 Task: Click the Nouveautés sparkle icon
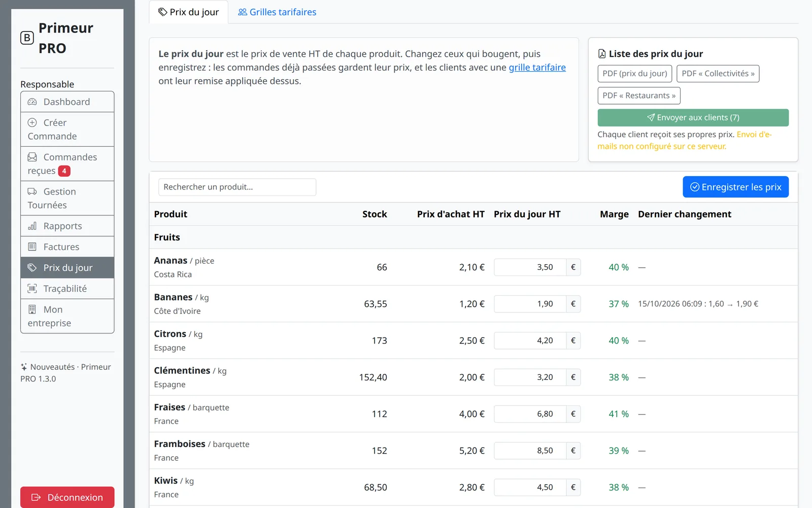[24, 367]
